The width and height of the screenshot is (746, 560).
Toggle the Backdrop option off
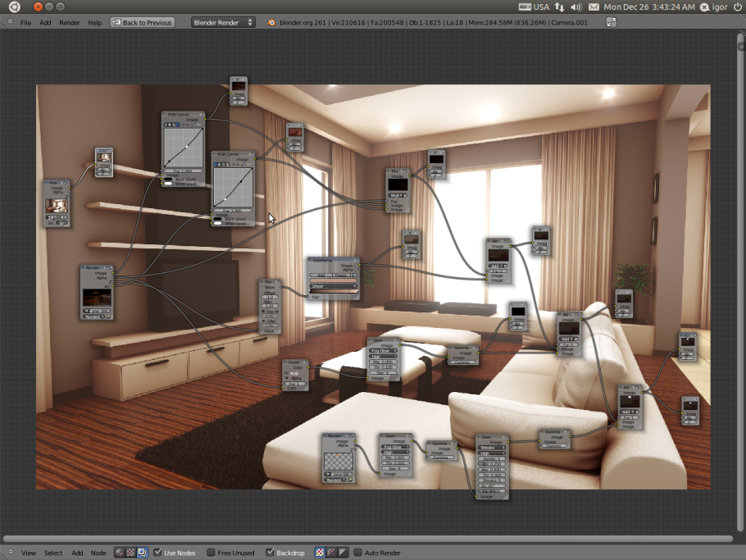tap(271, 553)
